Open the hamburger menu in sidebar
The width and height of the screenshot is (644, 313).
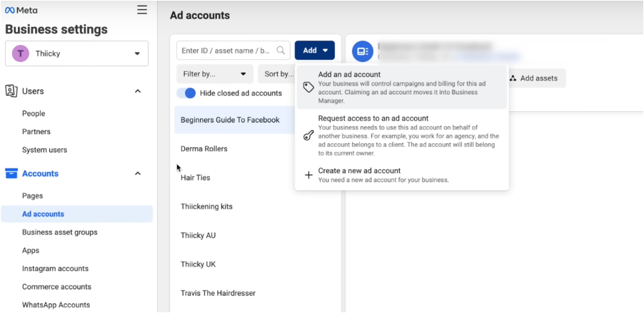tap(142, 10)
